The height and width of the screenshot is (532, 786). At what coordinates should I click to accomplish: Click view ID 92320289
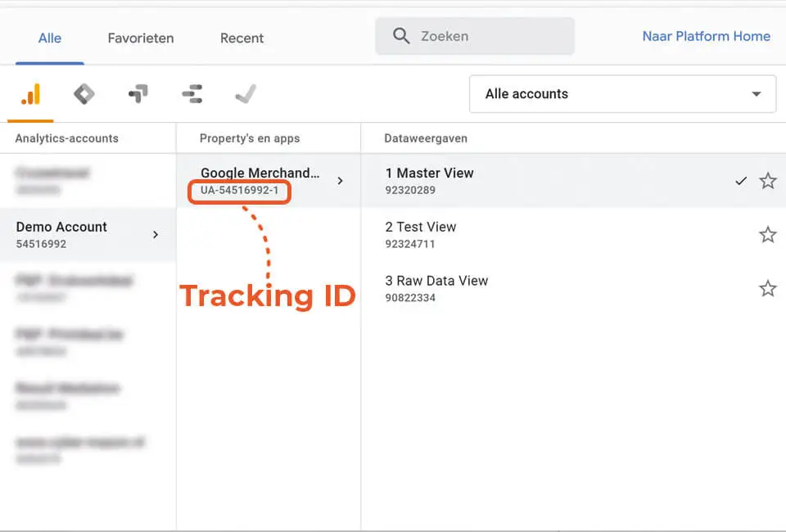[410, 191]
